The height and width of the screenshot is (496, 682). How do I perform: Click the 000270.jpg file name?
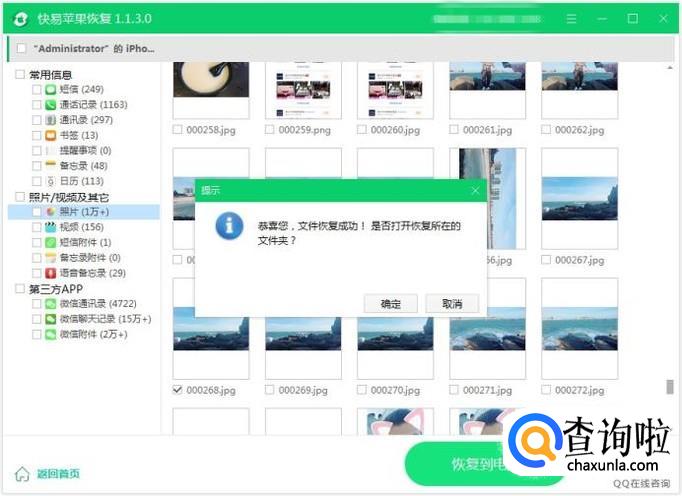395,390
